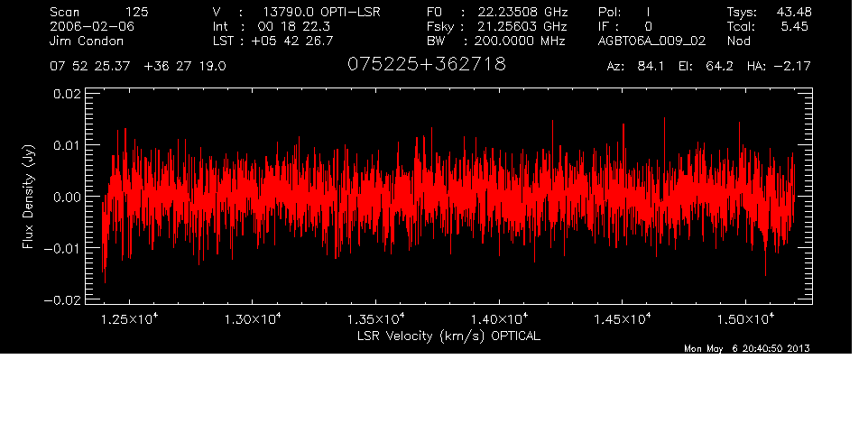
Task: Click the azimuth value 84.1
Action: click(x=651, y=67)
